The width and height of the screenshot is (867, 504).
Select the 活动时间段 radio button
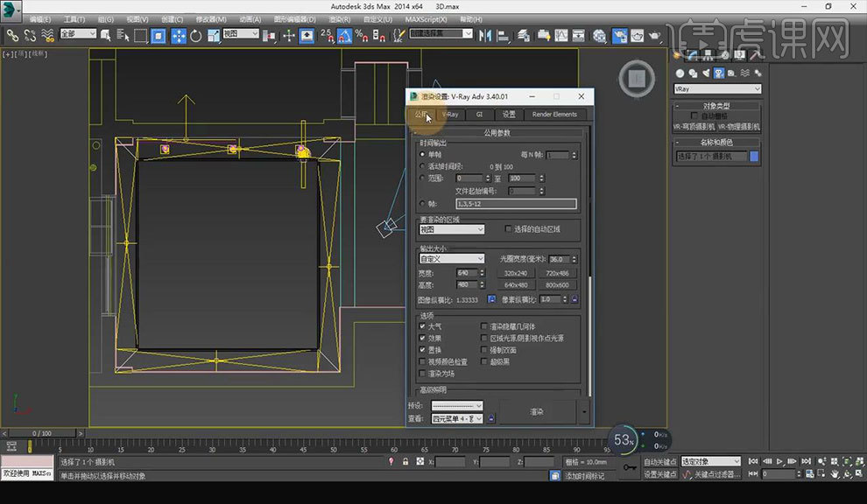pyautogui.click(x=423, y=166)
